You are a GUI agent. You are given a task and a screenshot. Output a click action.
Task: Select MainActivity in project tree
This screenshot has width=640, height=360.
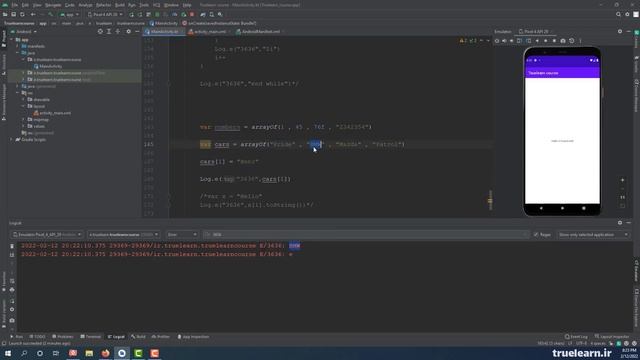pyautogui.click(x=50, y=66)
